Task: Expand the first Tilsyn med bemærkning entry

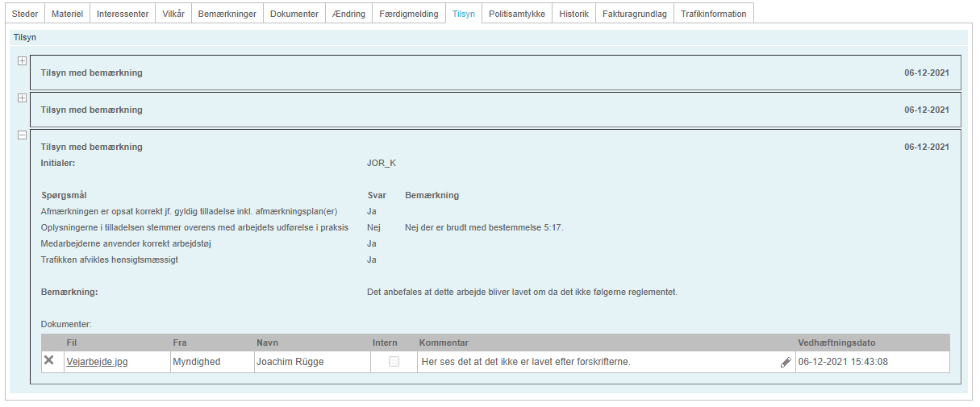Action: click(23, 61)
